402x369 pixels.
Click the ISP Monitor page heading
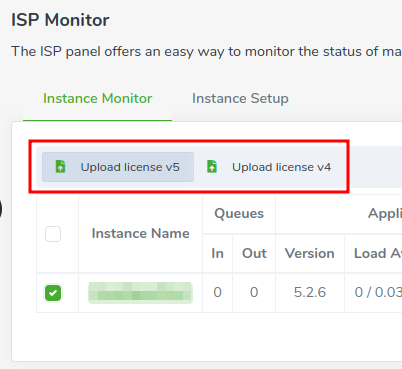(60, 20)
